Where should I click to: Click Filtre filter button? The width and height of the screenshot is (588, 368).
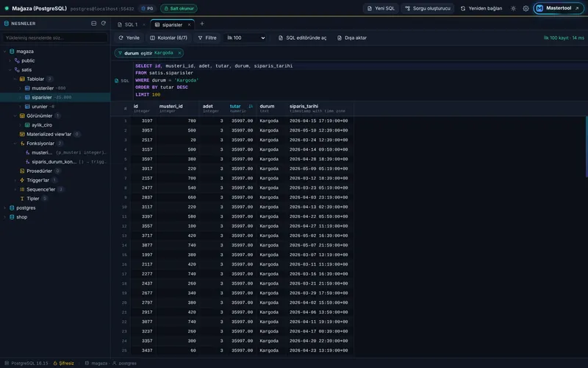207,38
